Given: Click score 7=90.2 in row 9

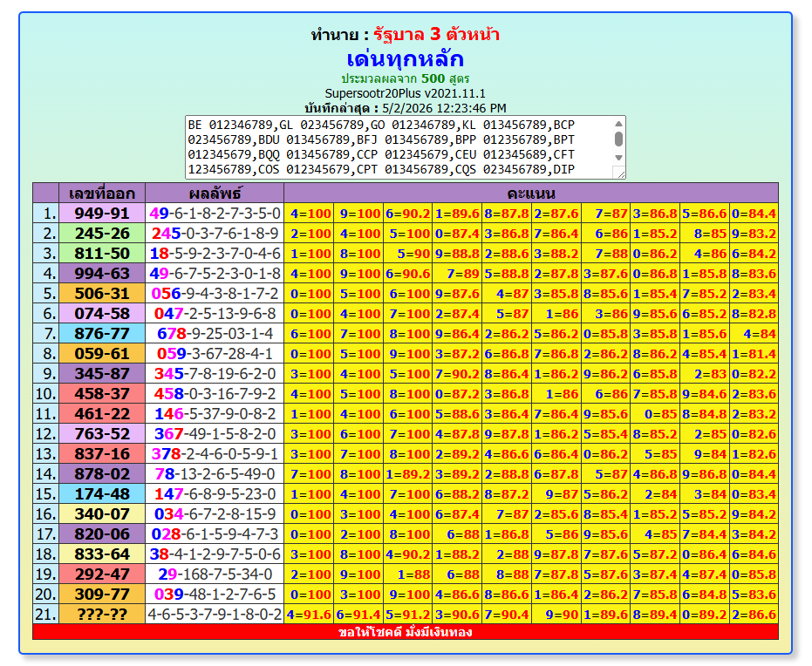Looking at the screenshot, I should point(457,374).
